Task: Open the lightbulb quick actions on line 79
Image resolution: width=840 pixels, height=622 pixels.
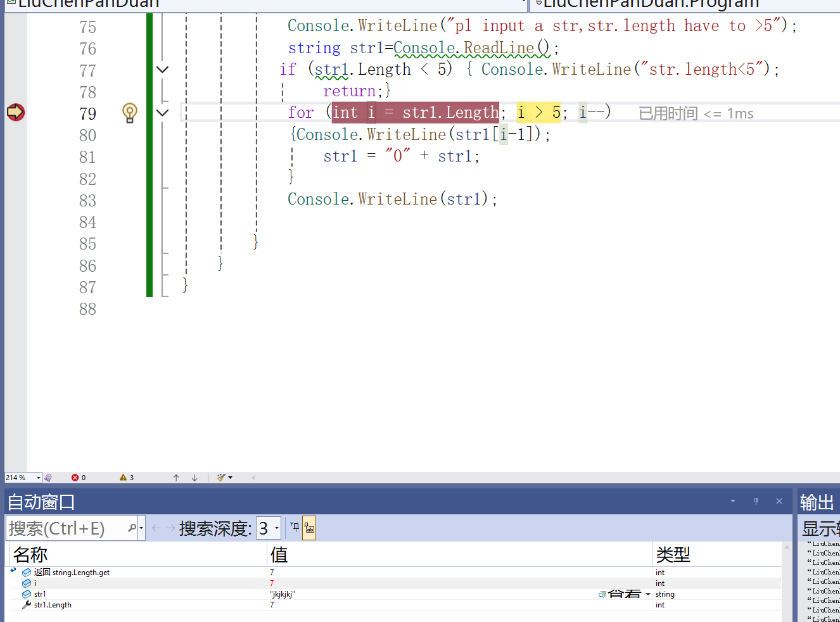Action: coord(129,113)
